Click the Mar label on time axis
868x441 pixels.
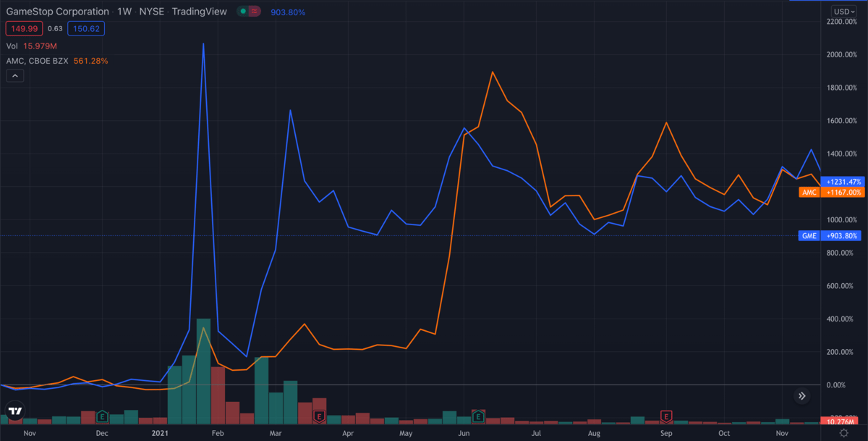click(x=276, y=433)
